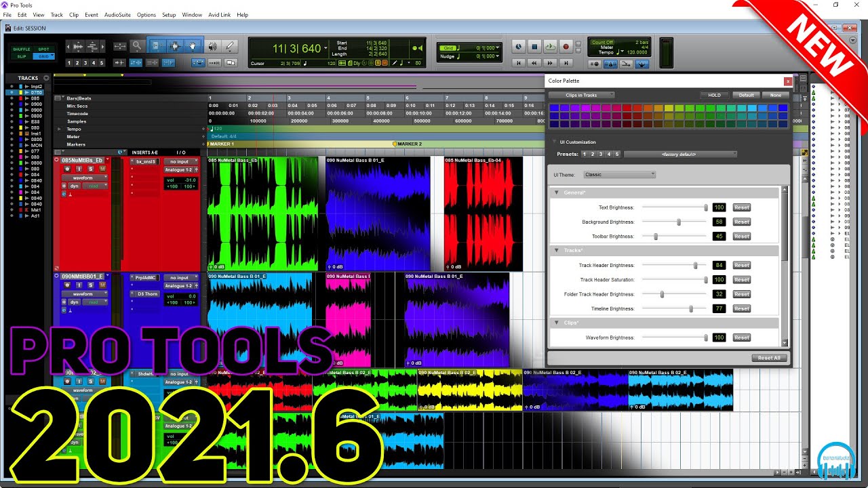Click Default button in Color Palette

coord(747,95)
